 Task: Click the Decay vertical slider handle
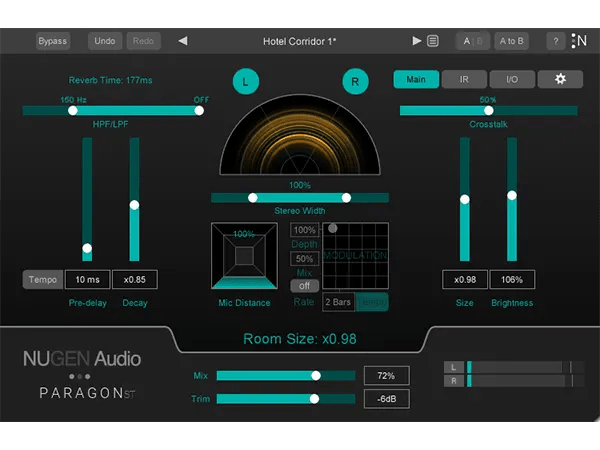click(134, 205)
